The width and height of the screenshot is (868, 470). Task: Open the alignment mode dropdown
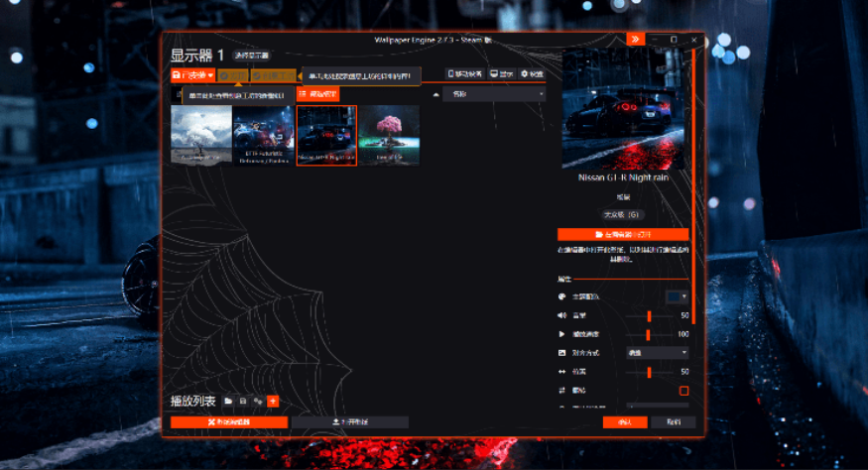pyautogui.click(x=657, y=353)
